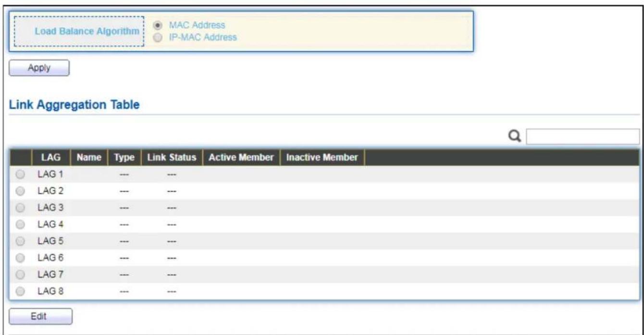This screenshot has width=644, height=335.
Task: Click the 'Link Aggregation Table' heading
Action: 75,105
